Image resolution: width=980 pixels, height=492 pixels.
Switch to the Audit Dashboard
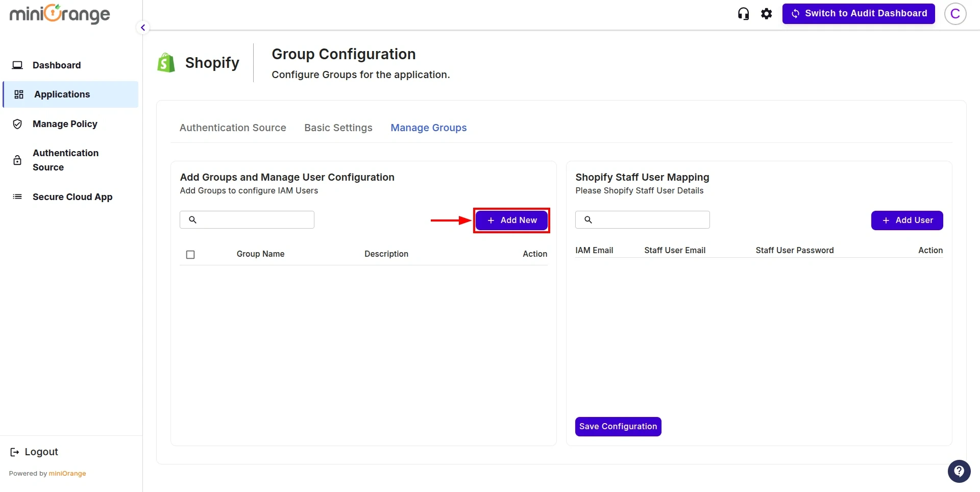coord(859,13)
